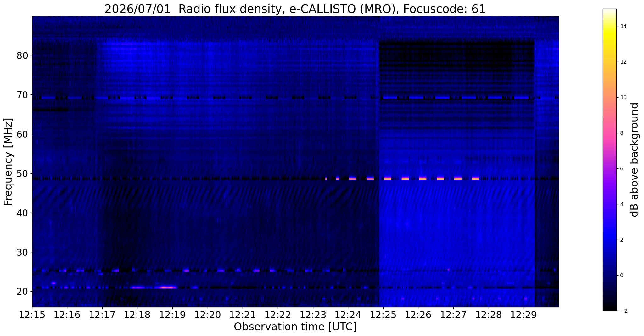The image size is (644, 336).
Task: Click the dark absorption block near 80 MHz at 12:27
Action: tap(456, 57)
